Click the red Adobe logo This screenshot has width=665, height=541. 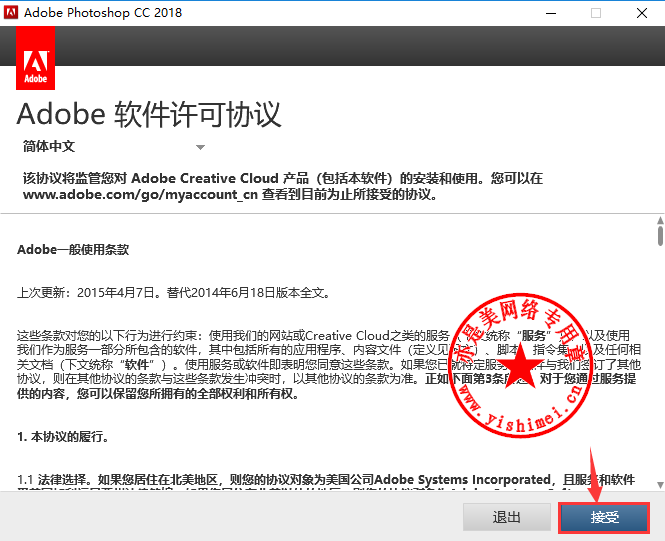tap(35, 58)
